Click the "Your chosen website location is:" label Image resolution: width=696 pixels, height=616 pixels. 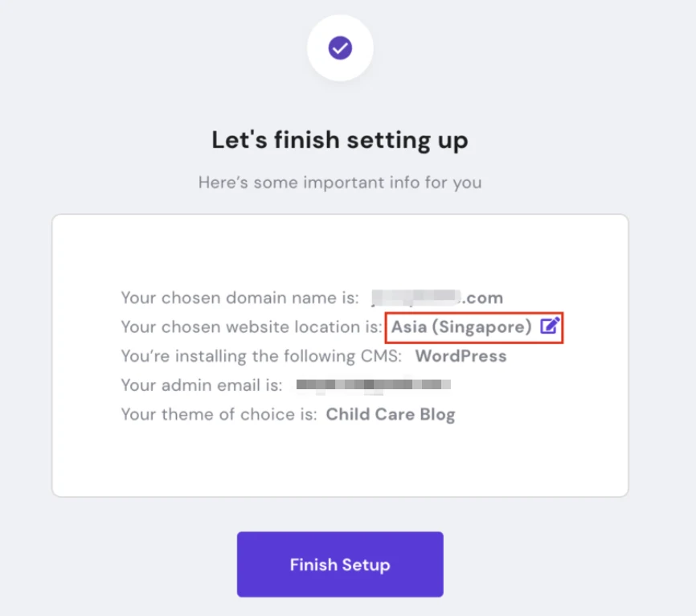(x=252, y=326)
